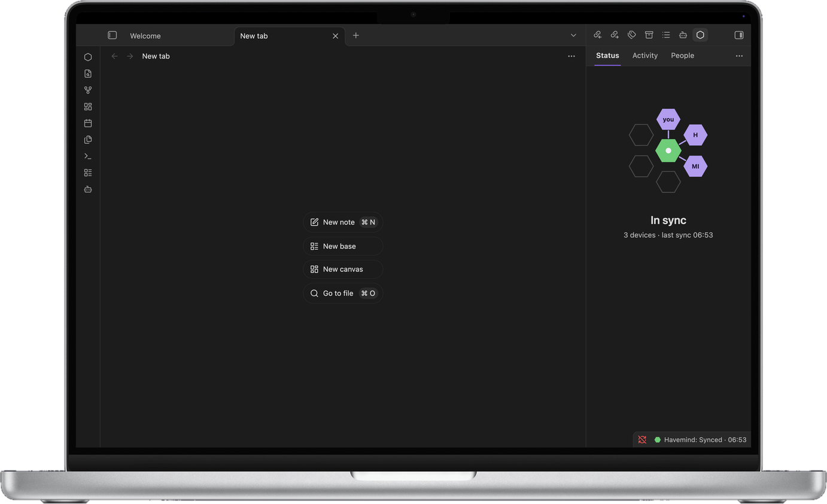Click the 'MI' device hexagon

(695, 166)
